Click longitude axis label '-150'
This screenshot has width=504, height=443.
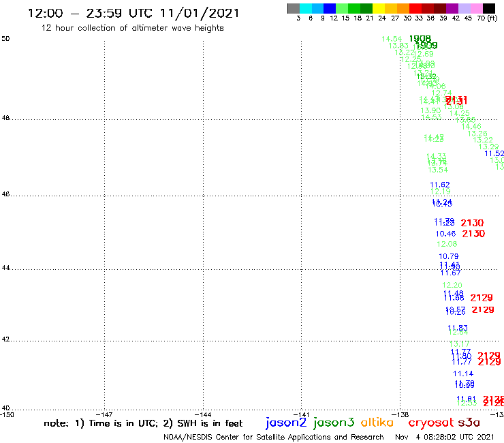tap(7, 414)
